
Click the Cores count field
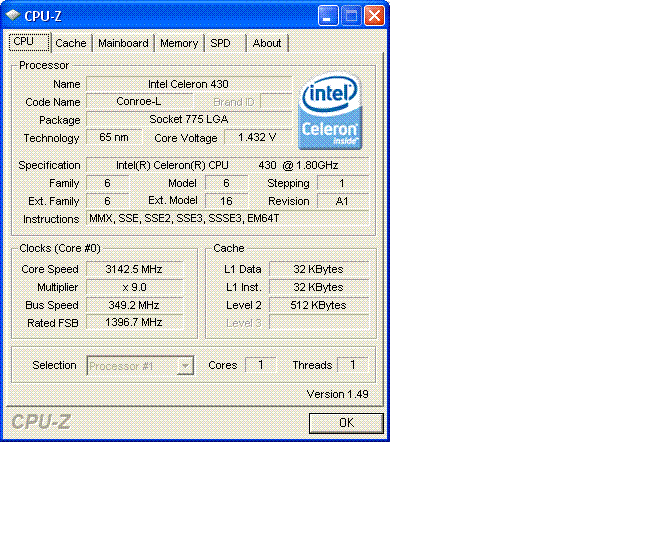point(261,365)
